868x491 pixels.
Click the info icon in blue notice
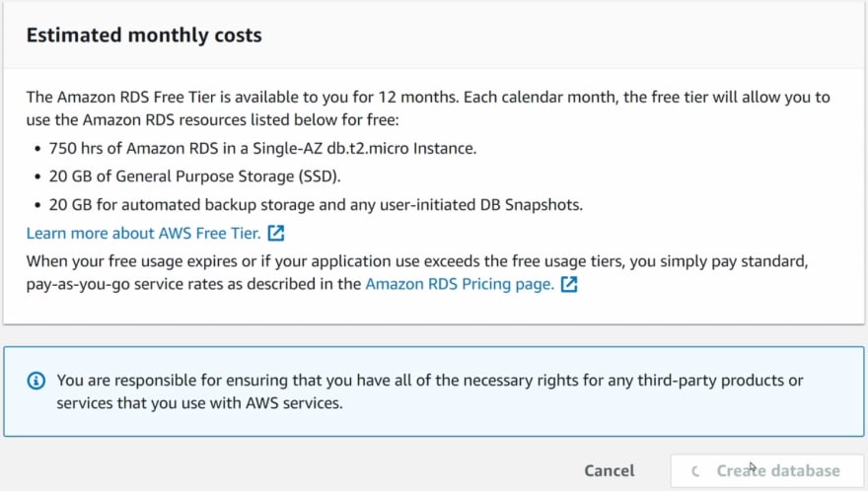tap(36, 381)
